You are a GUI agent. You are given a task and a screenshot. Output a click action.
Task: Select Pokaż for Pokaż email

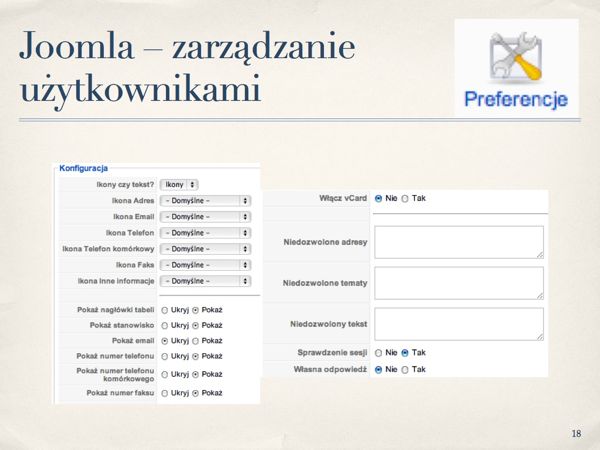click(196, 341)
